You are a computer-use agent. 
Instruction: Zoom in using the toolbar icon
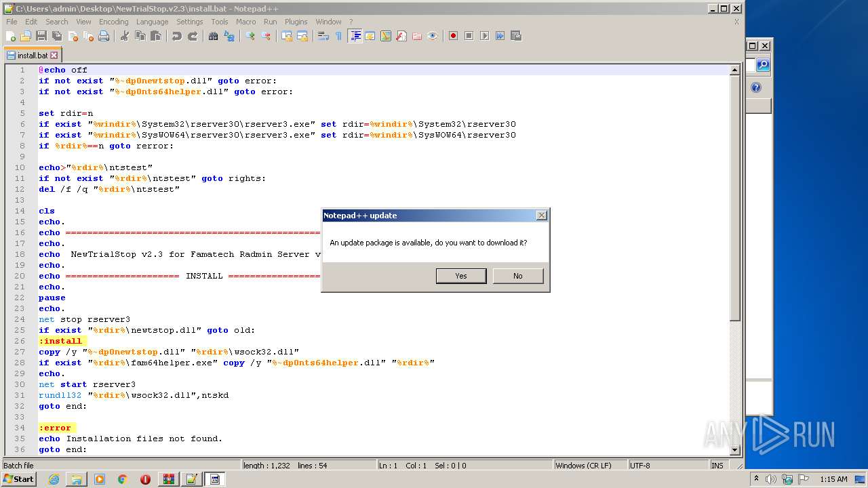[250, 36]
